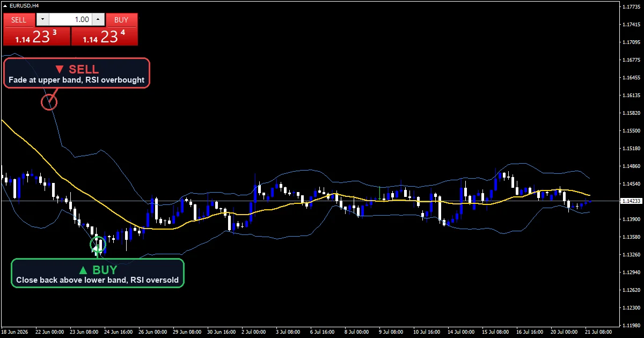644x338 pixels.
Task: Click the 20 Jul 00:00 time axis label
Action: point(565,332)
